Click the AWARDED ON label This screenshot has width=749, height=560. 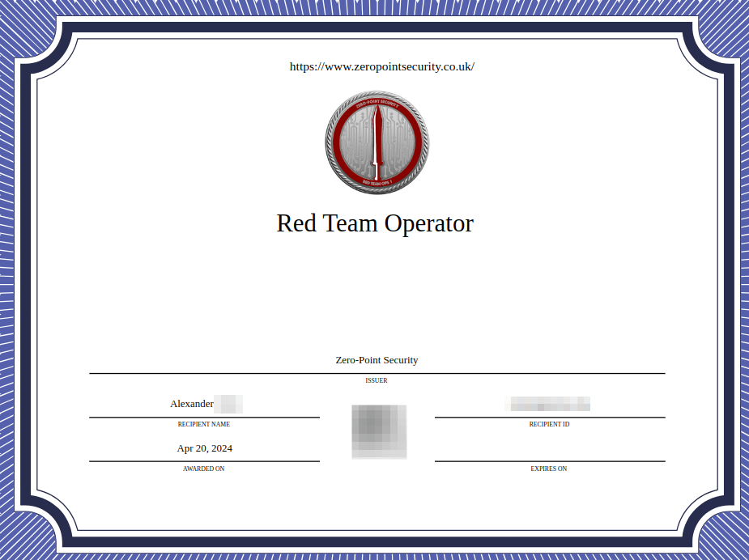(203, 469)
